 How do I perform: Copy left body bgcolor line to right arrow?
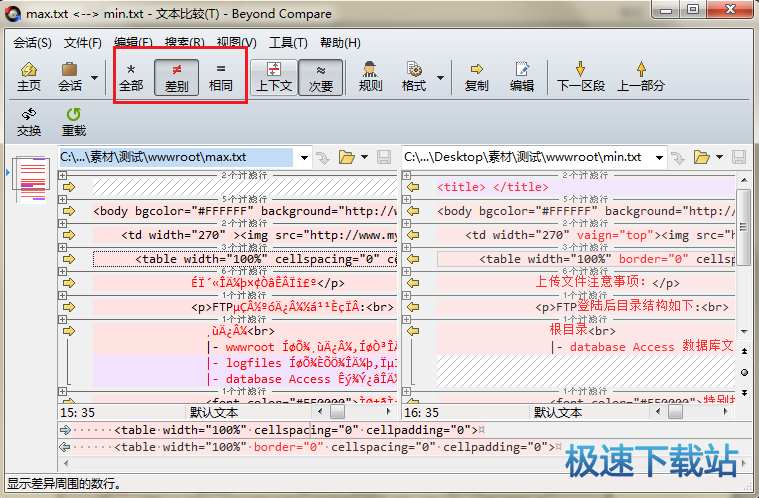click(69, 211)
